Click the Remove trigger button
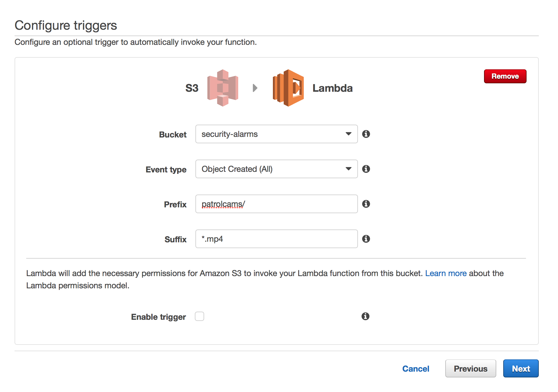The height and width of the screenshot is (392, 558). click(x=505, y=76)
